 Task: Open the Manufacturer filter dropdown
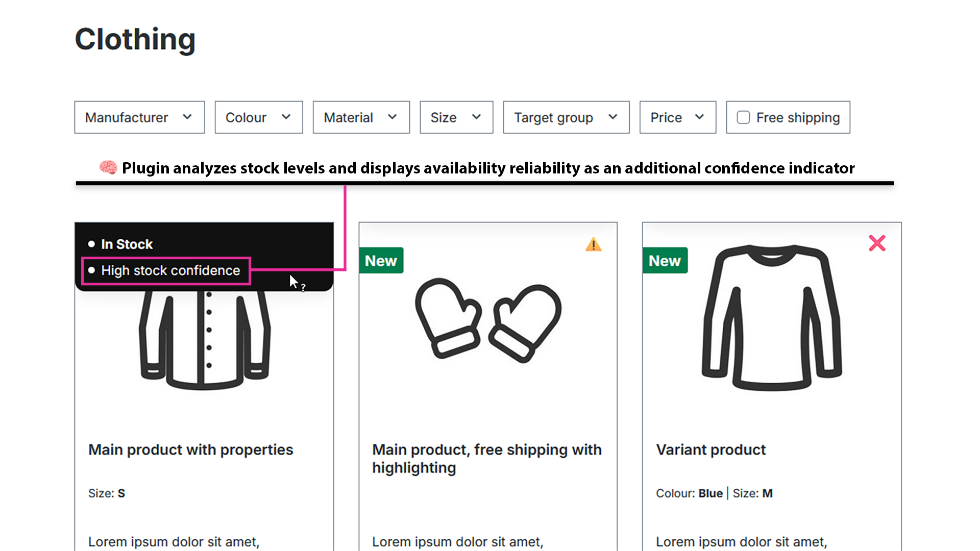pos(139,117)
